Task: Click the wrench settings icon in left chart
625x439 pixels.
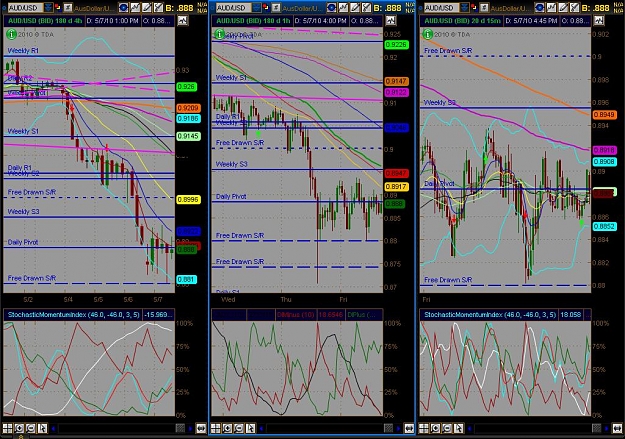Action: [158, 8]
